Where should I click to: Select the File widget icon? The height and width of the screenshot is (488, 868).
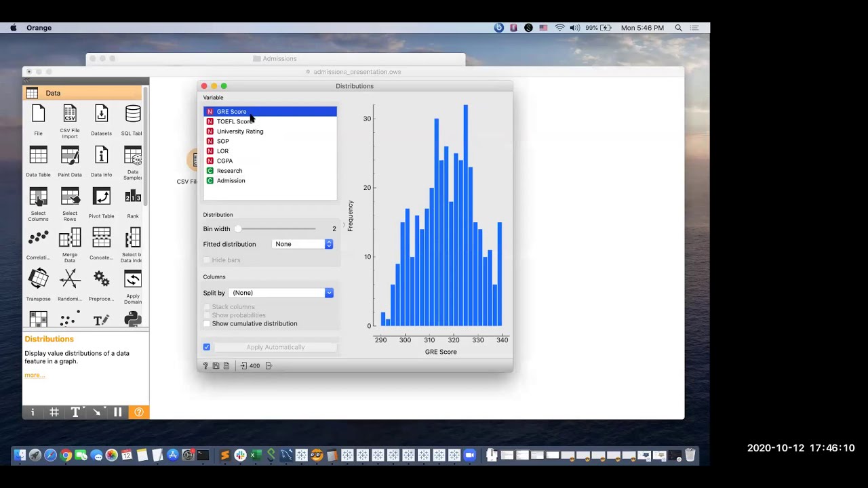(x=38, y=114)
